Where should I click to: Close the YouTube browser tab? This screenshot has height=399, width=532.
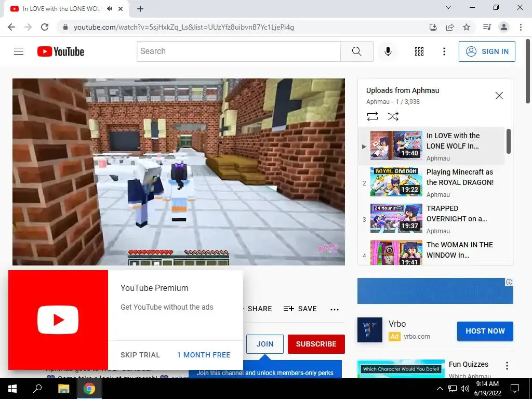tap(121, 9)
